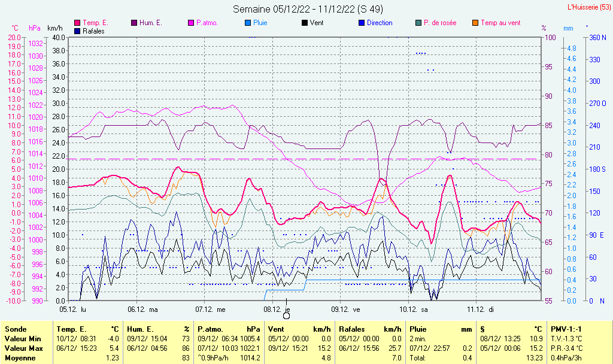Click the maximum wind value 15.2 in the Vent column

click(325, 348)
